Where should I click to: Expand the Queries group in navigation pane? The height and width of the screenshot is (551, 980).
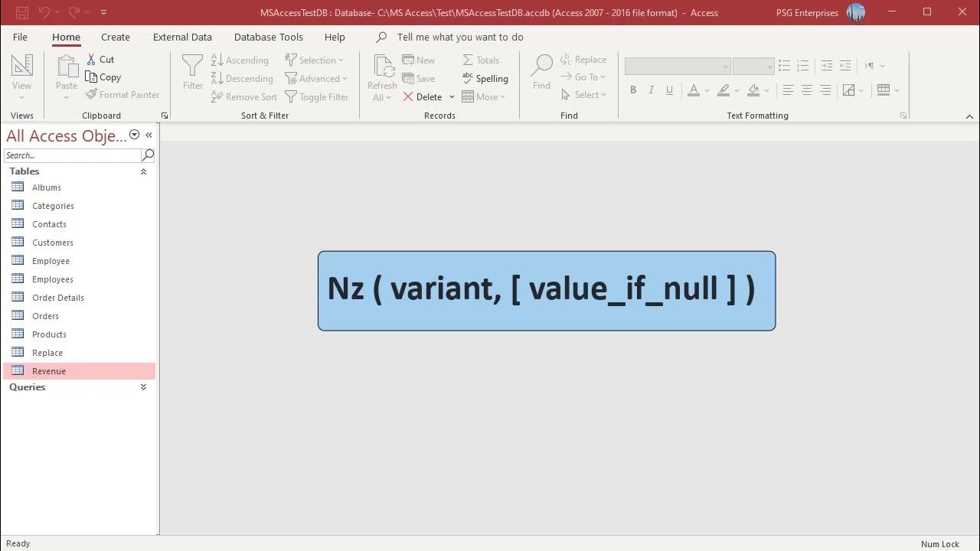click(143, 387)
